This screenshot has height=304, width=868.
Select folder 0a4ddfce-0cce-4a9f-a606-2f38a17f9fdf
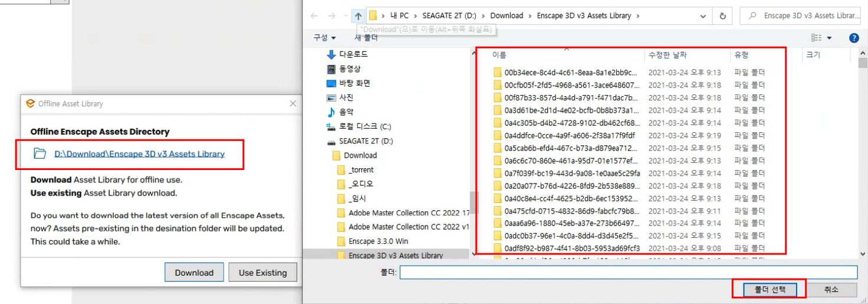(570, 135)
